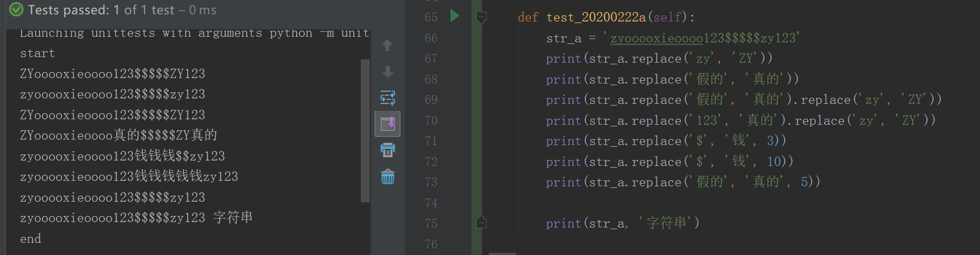Click line number 73 in the gutter
980x255 pixels.
coord(431,182)
